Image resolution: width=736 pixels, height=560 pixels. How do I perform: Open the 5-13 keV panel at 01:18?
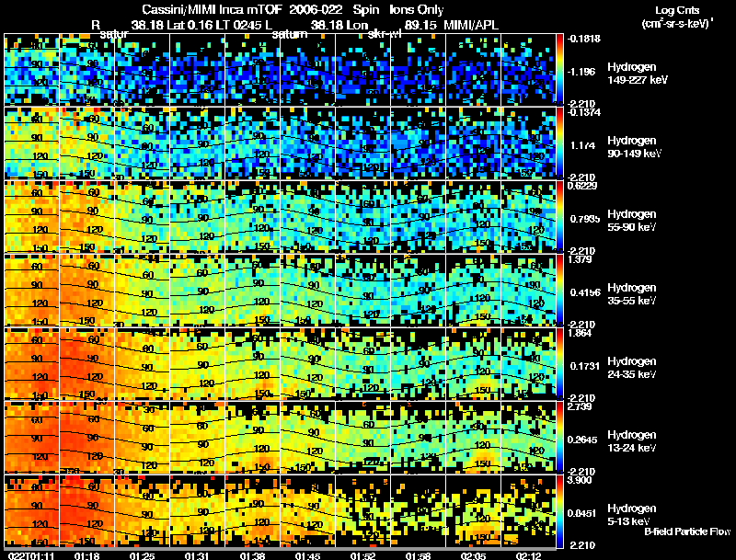[86, 511]
